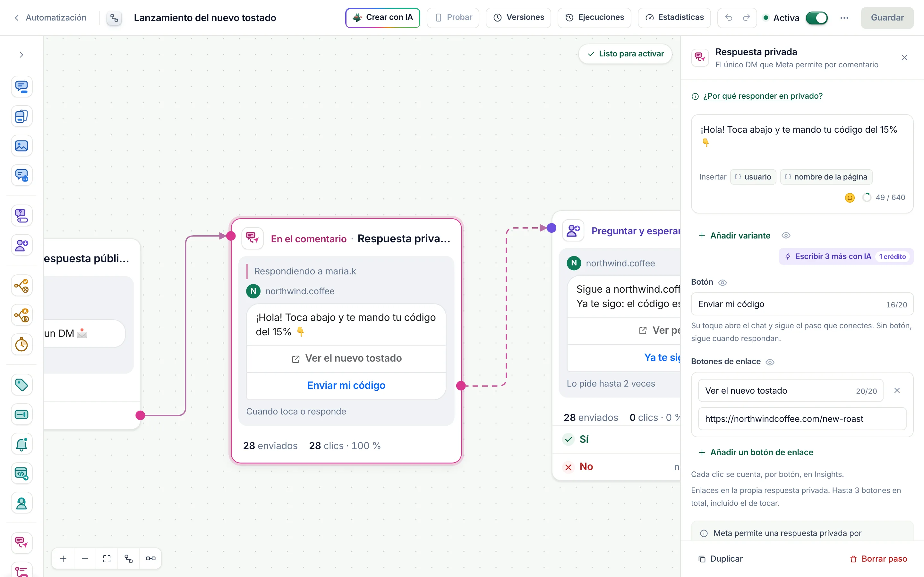The width and height of the screenshot is (924, 577).
Task: Toggle preview eye next to Botón label
Action: [x=723, y=282]
